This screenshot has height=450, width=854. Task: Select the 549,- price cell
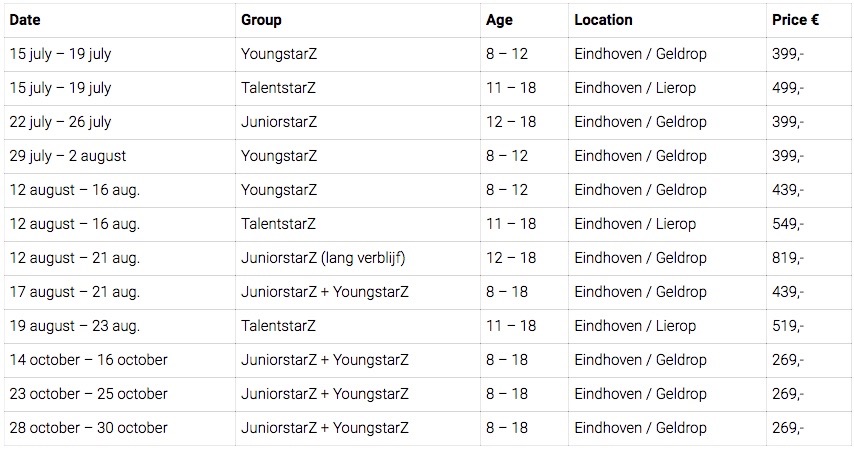click(788, 224)
